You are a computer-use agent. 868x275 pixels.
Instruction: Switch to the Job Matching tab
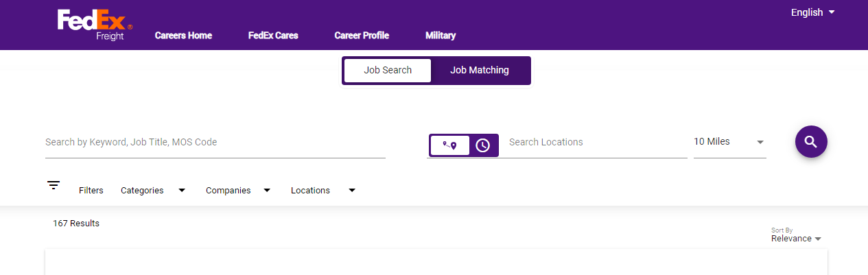coord(480,71)
